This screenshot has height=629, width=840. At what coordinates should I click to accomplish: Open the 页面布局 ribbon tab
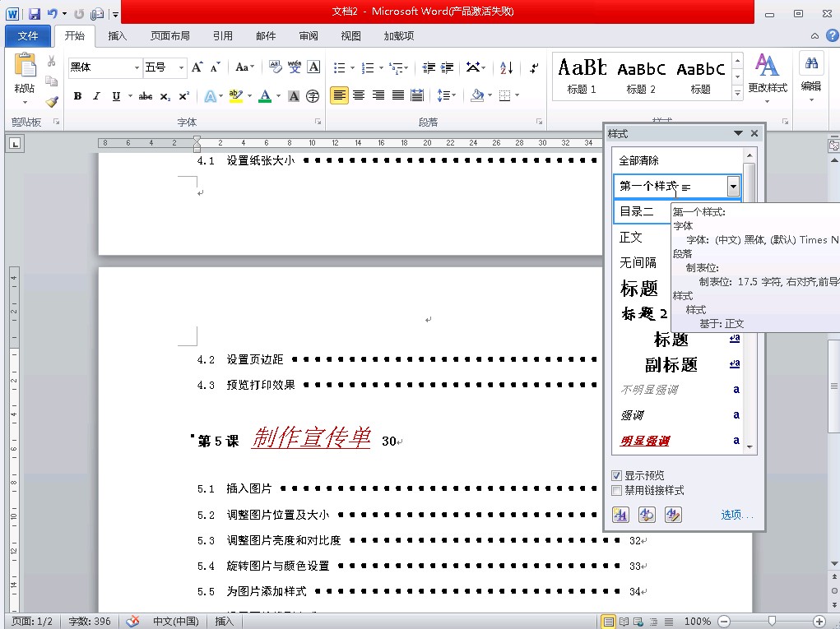(169, 36)
